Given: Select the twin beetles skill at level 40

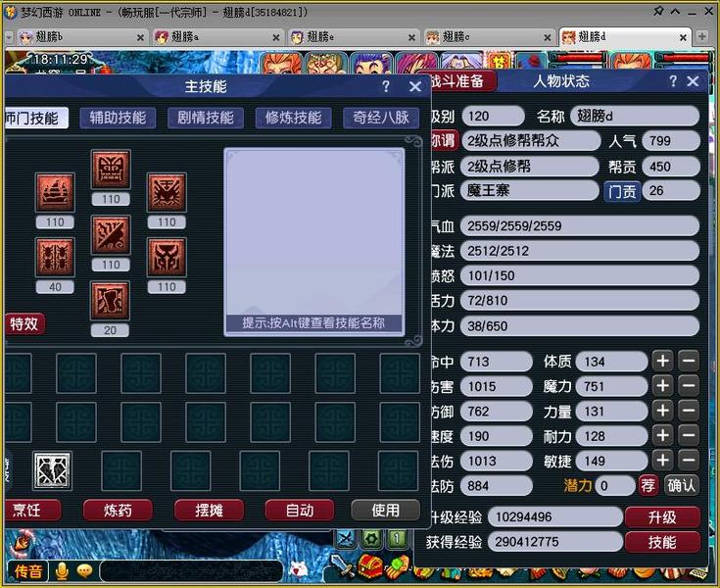Looking at the screenshot, I should point(55,257).
